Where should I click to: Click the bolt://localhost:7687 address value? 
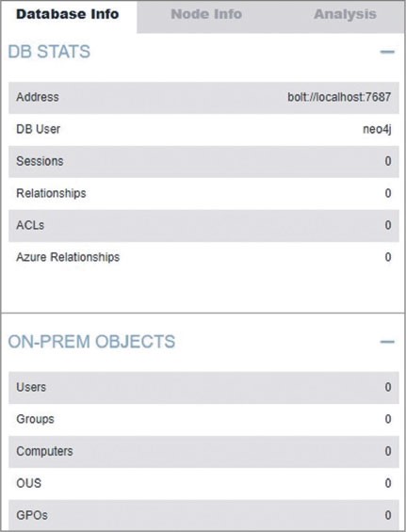point(339,97)
